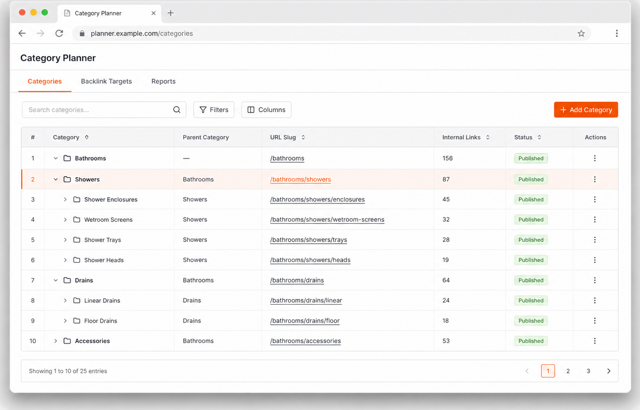640x410 pixels.
Task: Go forward in browser history
Action: pos(40,33)
